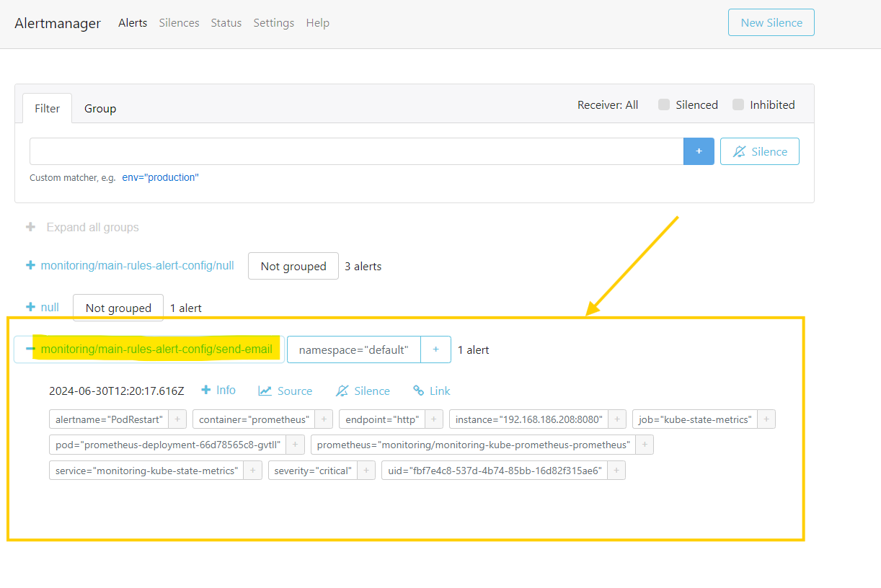Expand monitoring/main-rules-alert-config/null group

130,265
